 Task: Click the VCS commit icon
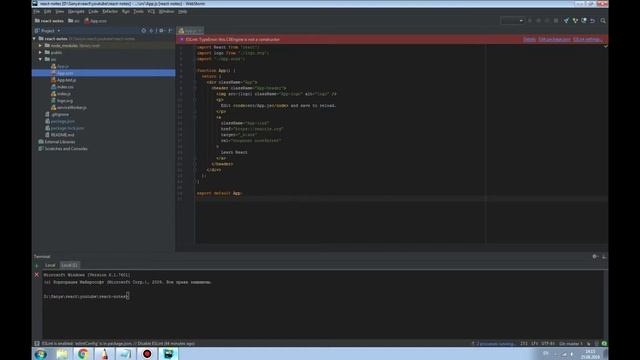click(x=575, y=20)
